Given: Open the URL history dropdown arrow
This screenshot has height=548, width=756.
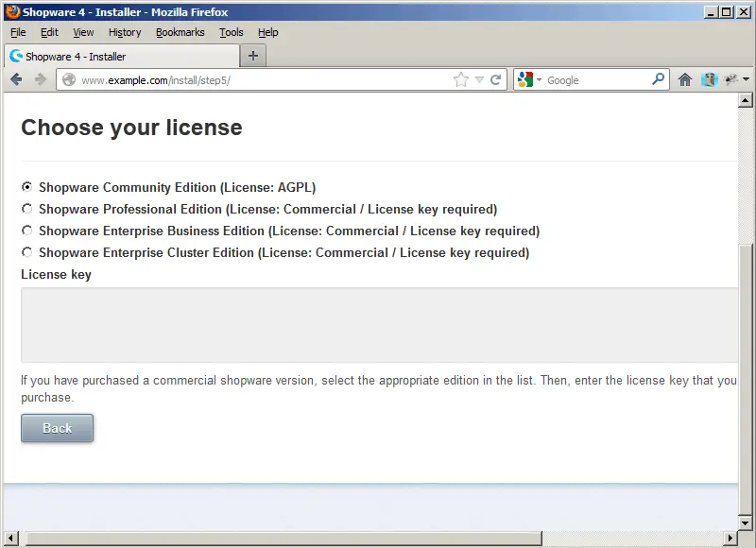Looking at the screenshot, I should [479, 80].
